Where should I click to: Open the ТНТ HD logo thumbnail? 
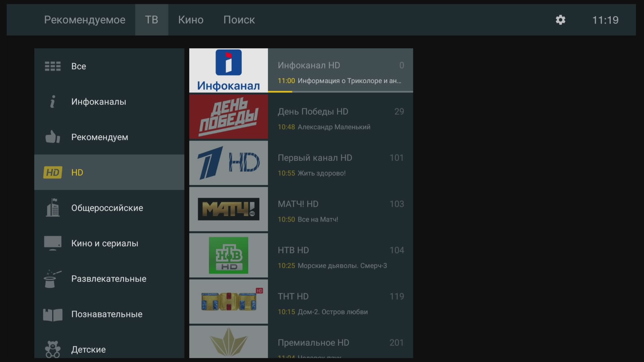[x=228, y=302]
